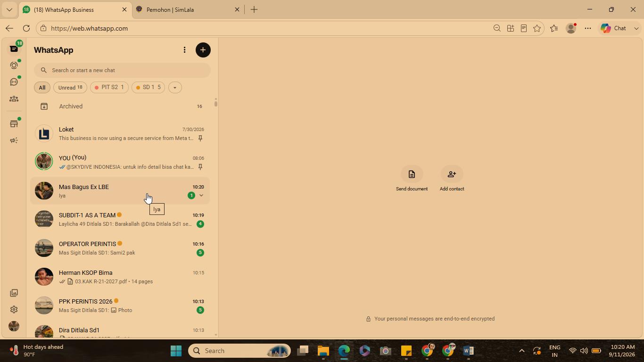Click the Search or start new chat field
The height and width of the screenshot is (362, 644).
pos(122,70)
